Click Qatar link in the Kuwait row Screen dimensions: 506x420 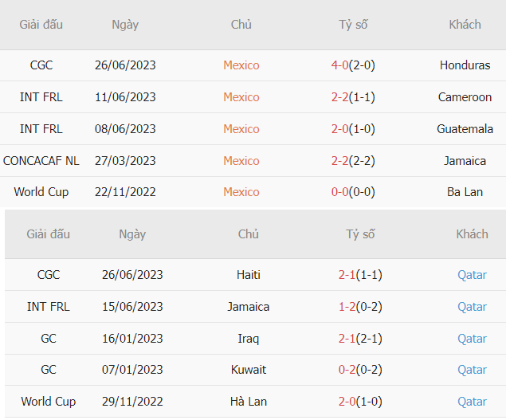tap(472, 370)
